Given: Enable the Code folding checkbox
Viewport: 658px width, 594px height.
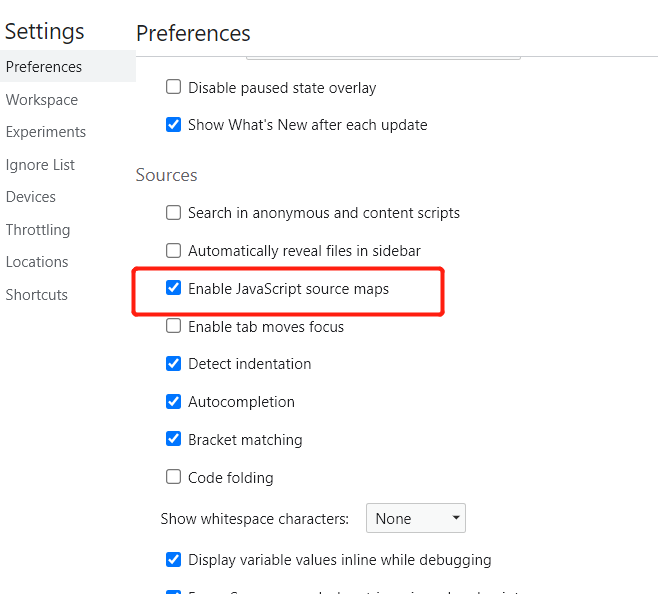Looking at the screenshot, I should pyautogui.click(x=174, y=477).
